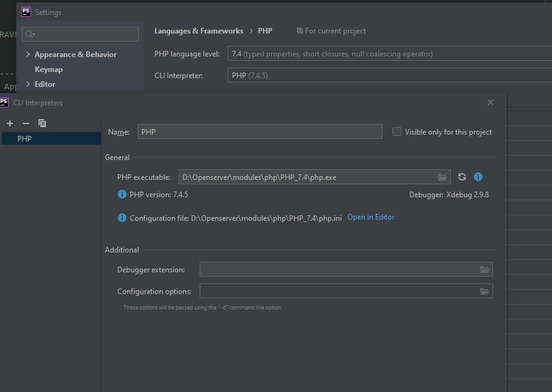The width and height of the screenshot is (552, 392).
Task: Expand the Configuration options editor icon
Action: click(x=484, y=292)
